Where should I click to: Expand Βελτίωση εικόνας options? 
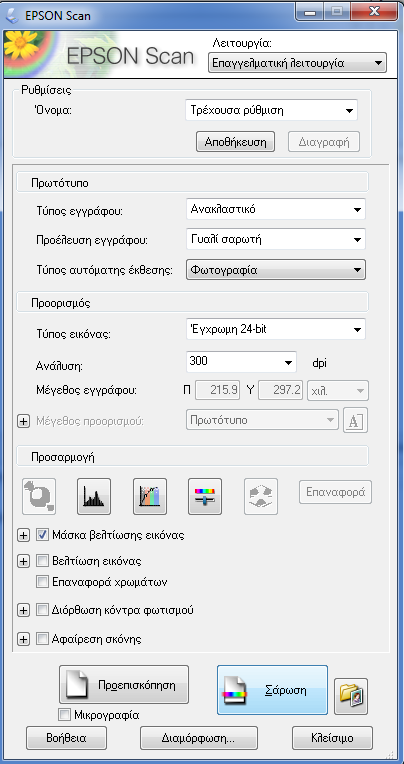[23, 561]
